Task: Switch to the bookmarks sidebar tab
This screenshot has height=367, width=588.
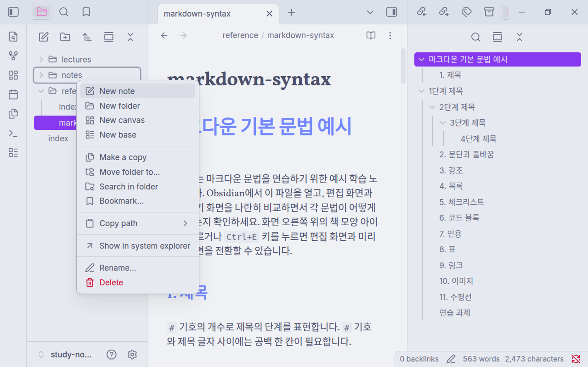Action: (x=86, y=12)
